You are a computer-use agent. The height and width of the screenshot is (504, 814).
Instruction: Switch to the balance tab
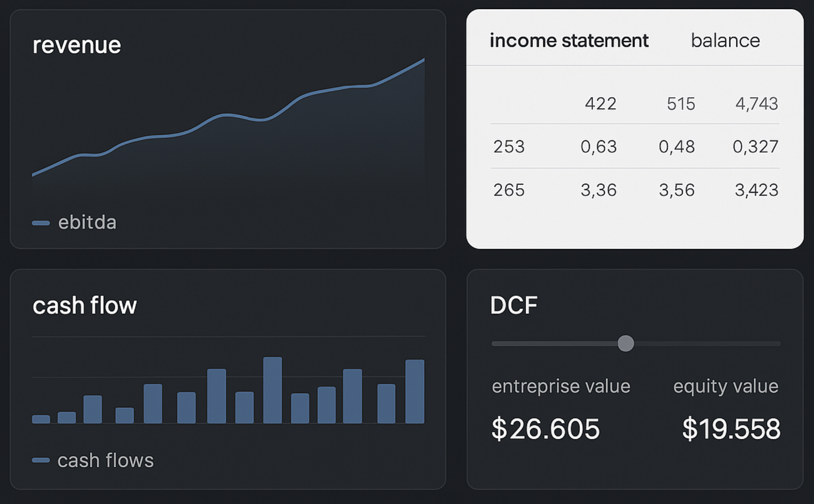725,41
